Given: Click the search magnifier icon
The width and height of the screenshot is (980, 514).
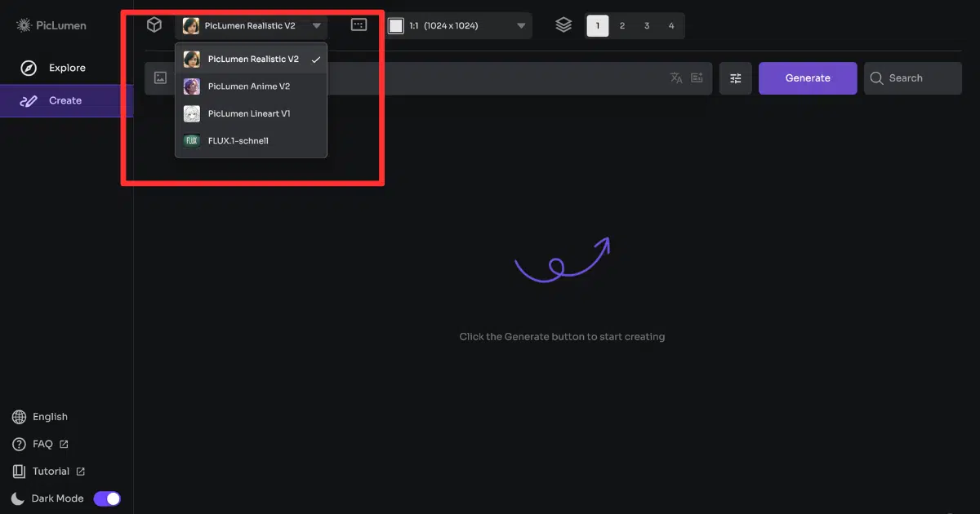Looking at the screenshot, I should pos(877,78).
